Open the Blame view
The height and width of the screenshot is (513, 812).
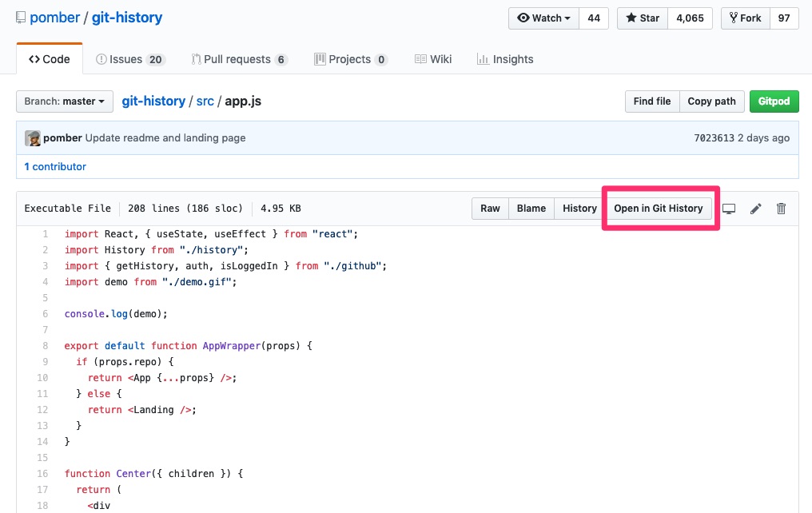point(531,209)
